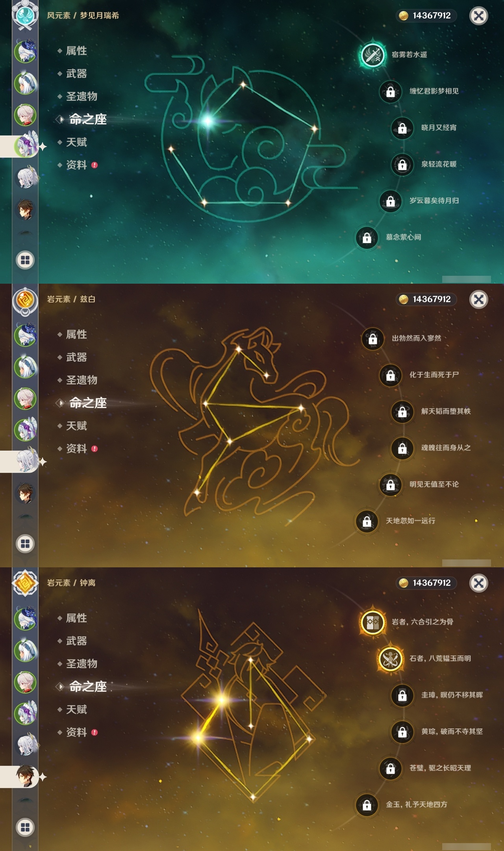The width and height of the screenshot is (504, 851).
Task: Select first party character portrait in 兹白 panel
Action: click(x=26, y=335)
